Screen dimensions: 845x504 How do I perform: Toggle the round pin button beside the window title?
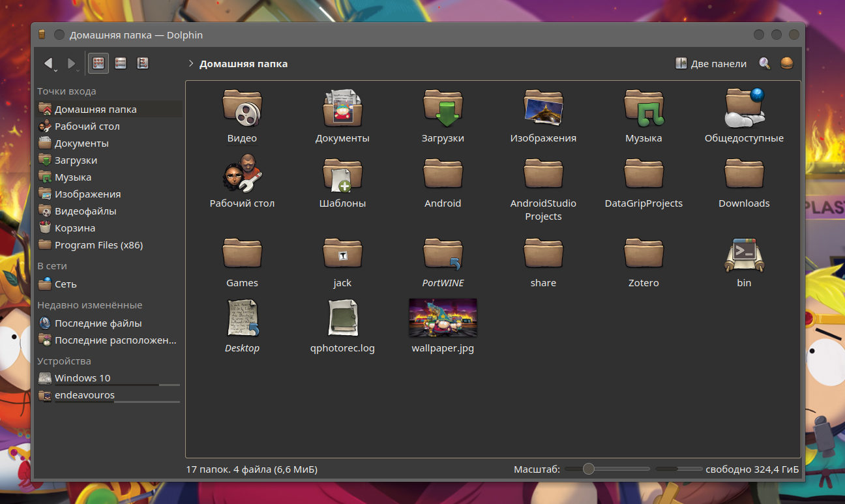tap(59, 35)
